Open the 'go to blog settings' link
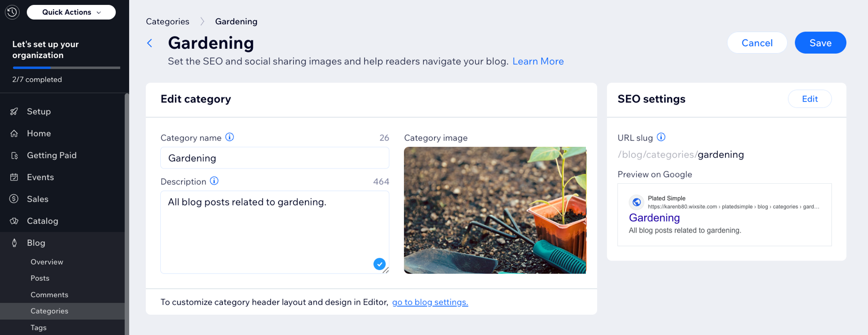The image size is (868, 335). pyautogui.click(x=430, y=302)
